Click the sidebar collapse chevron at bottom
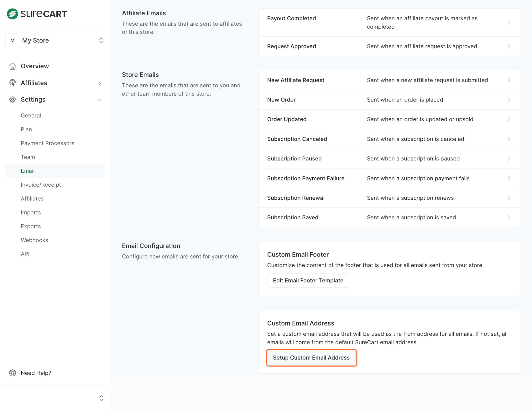Image resolution: width=532 pixels, height=412 pixels. pyautogui.click(x=101, y=398)
